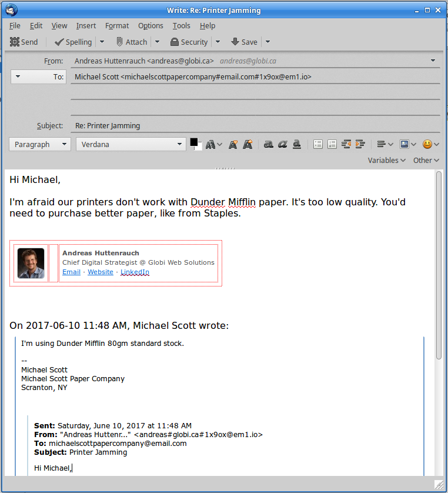Click the quoted 'Subject: Printer Jamming' line
The image size is (448, 493).
pos(81,452)
